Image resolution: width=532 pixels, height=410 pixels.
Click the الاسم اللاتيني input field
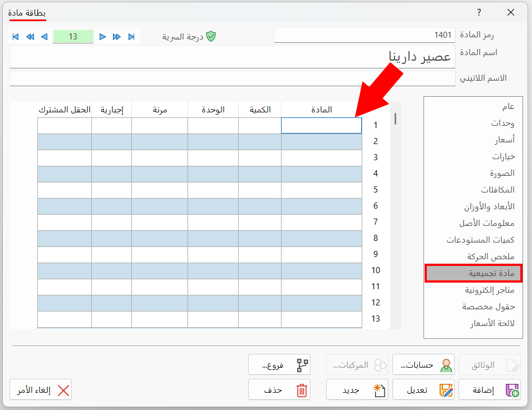tap(233, 78)
